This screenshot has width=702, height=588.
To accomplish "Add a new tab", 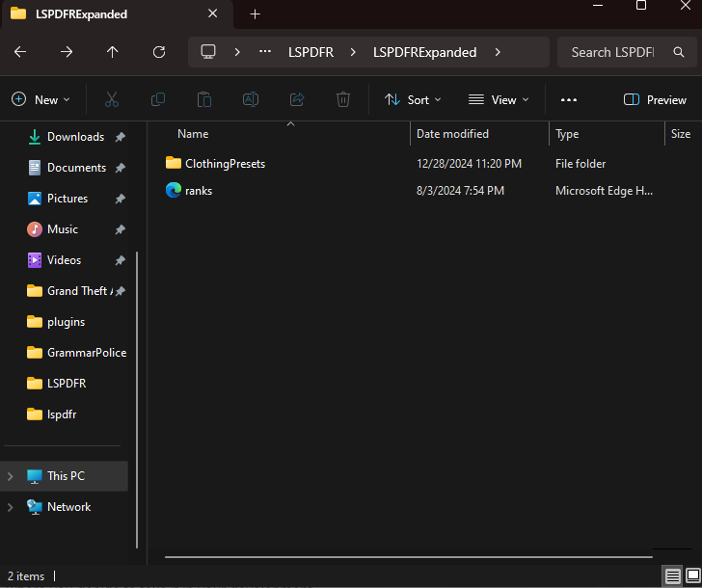I will point(255,14).
